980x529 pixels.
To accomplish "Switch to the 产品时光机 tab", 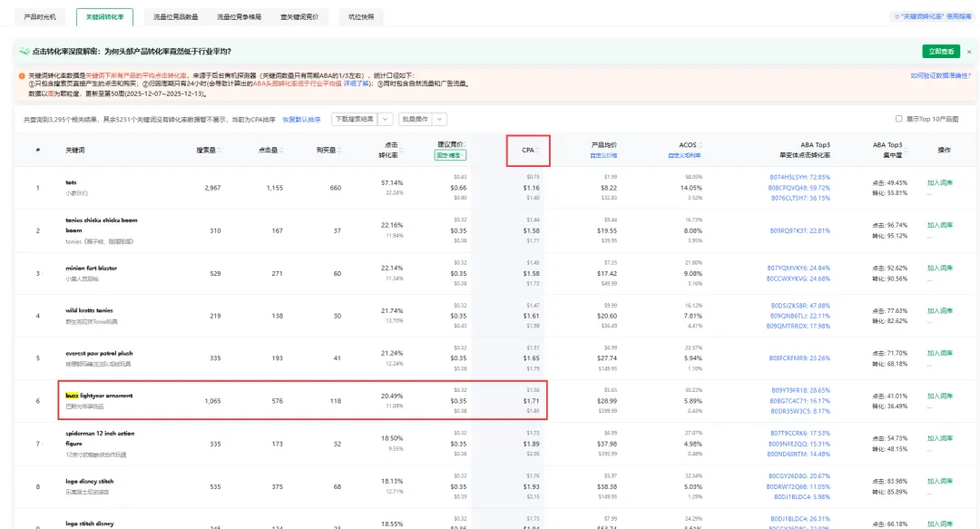I will [x=39, y=16].
